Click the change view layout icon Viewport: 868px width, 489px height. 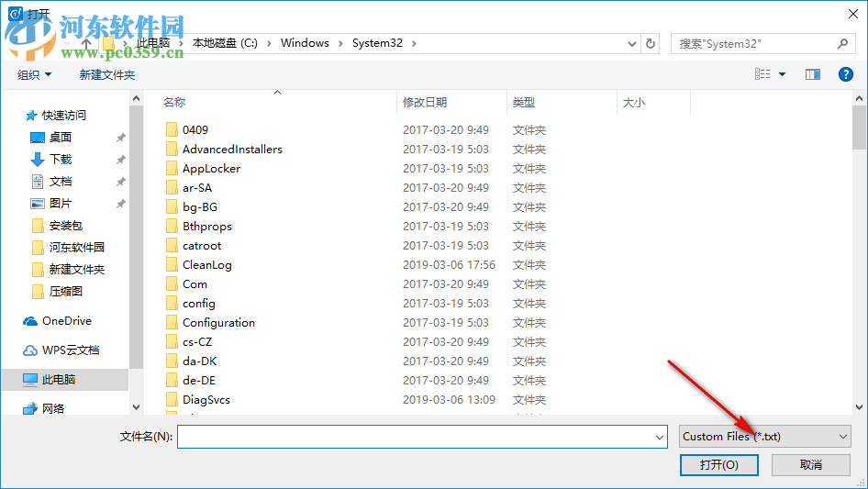coord(762,74)
